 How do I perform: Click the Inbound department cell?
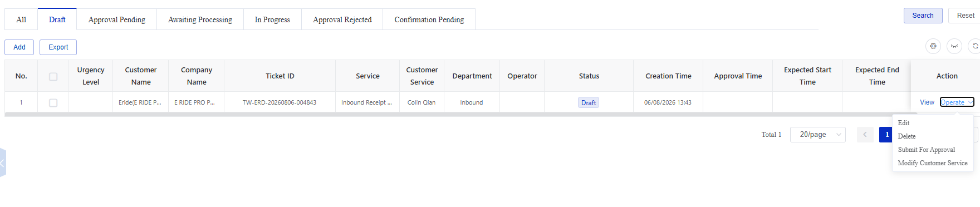(x=472, y=102)
